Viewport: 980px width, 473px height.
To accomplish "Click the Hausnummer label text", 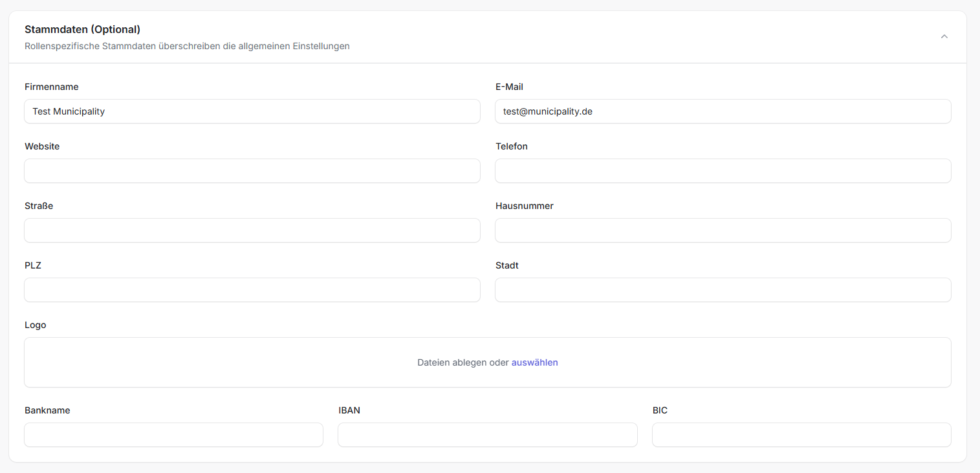I will 524,206.
